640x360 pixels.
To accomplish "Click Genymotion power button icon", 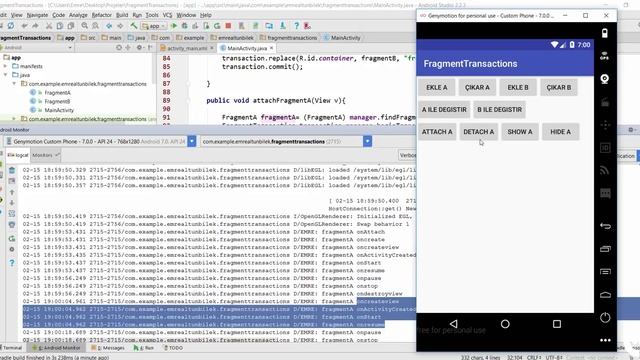I will pos(605,318).
